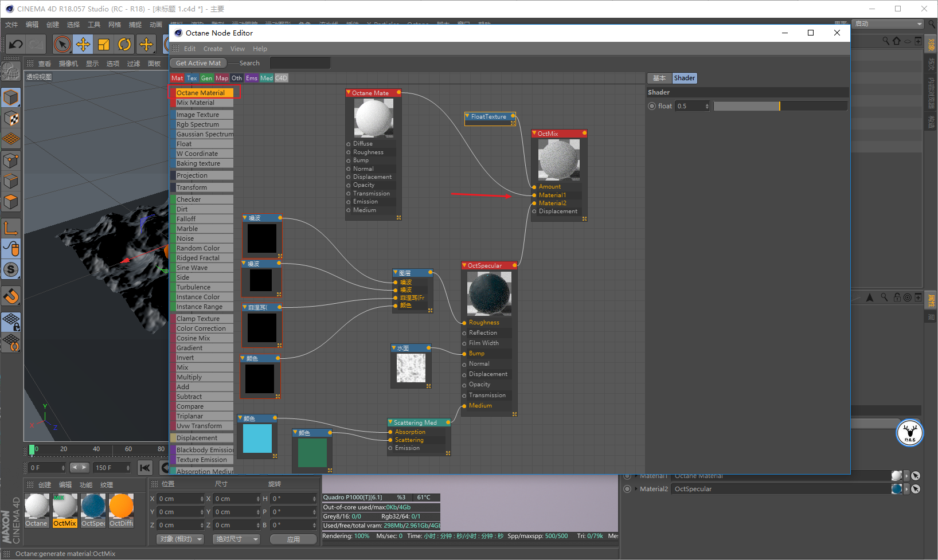Activate the Move tool
The width and height of the screenshot is (938, 560).
point(83,44)
